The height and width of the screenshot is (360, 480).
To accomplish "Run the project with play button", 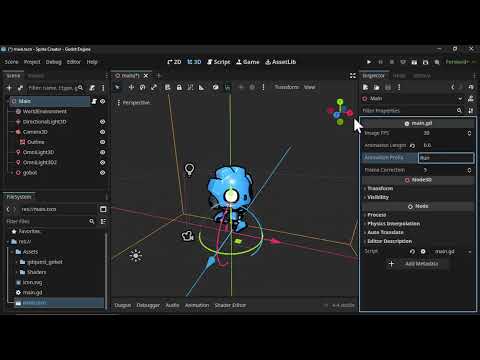I will pos(369,62).
